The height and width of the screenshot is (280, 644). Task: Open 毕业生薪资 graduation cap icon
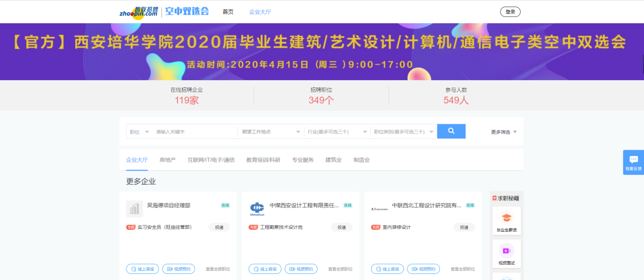[506, 218]
